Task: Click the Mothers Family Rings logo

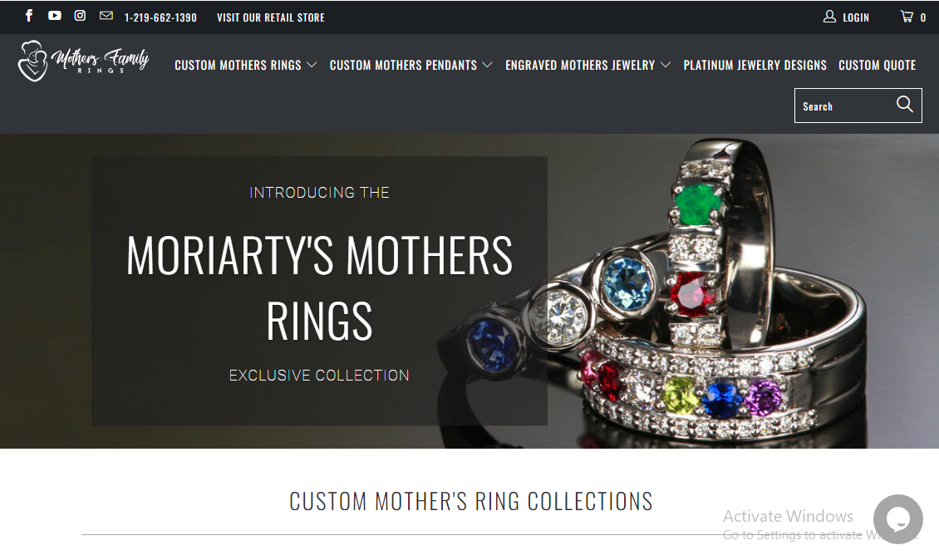Action: [83, 61]
